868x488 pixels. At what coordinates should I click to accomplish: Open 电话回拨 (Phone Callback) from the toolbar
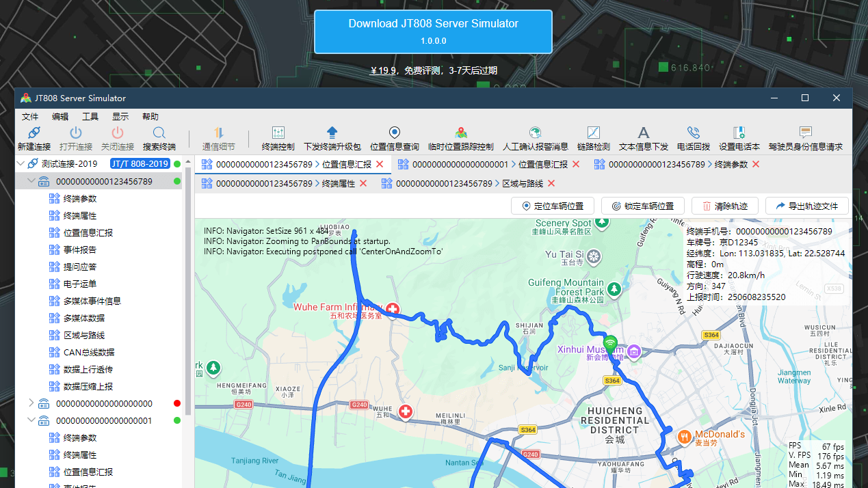693,136
